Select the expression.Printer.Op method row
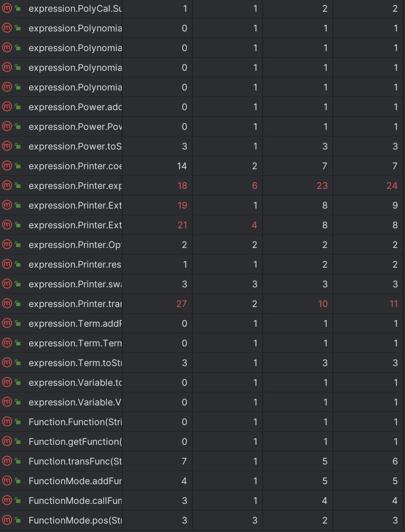This screenshot has height=532, width=405. 202,245
